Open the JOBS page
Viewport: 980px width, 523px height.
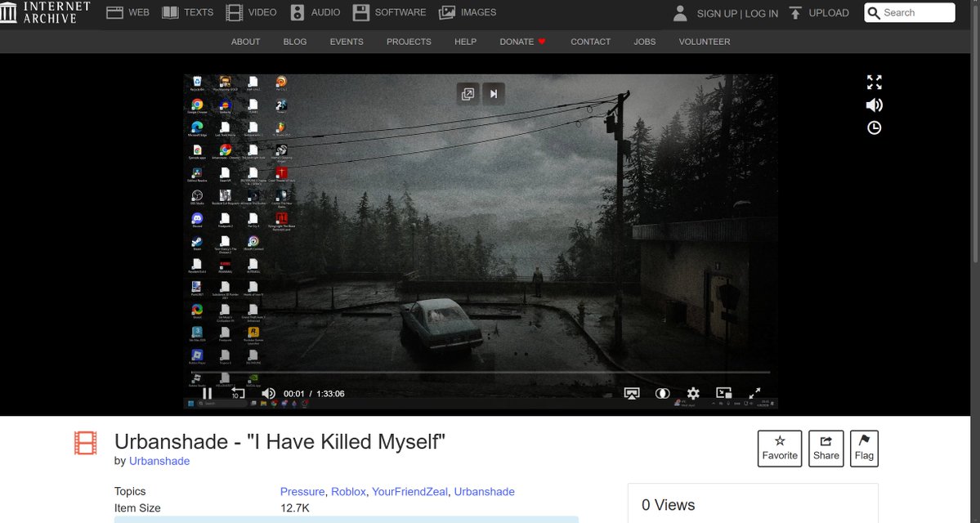click(644, 42)
